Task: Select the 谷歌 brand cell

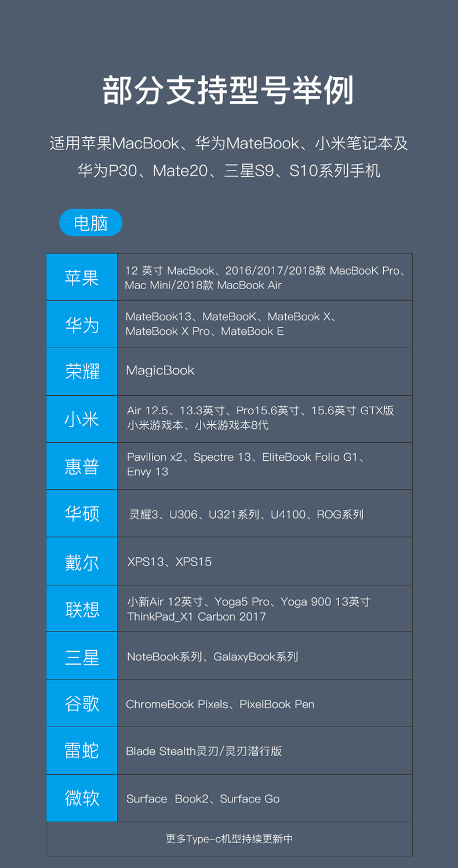Action: 82,703
